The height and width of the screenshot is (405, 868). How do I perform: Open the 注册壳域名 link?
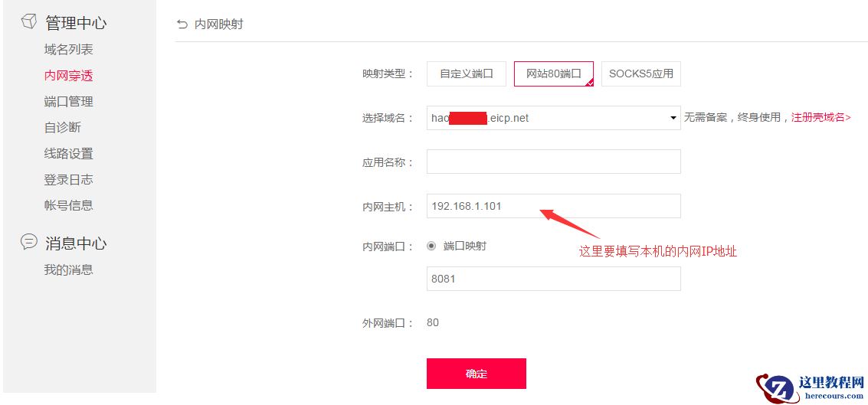point(821,117)
